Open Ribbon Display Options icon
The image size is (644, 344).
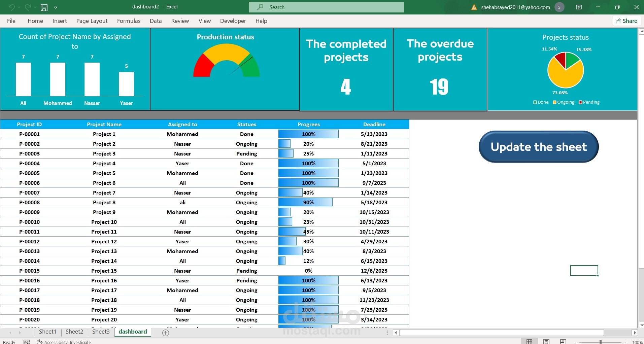coord(579,7)
